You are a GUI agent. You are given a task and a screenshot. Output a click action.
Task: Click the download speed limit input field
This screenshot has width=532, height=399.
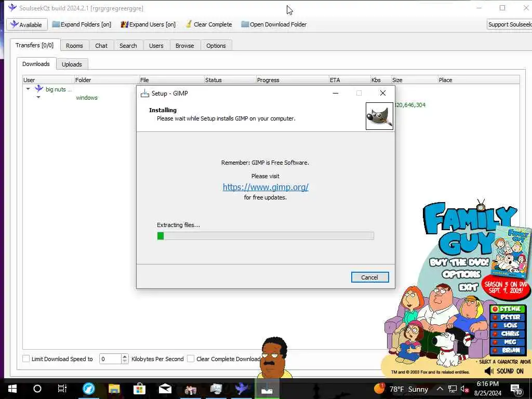[x=110, y=358]
